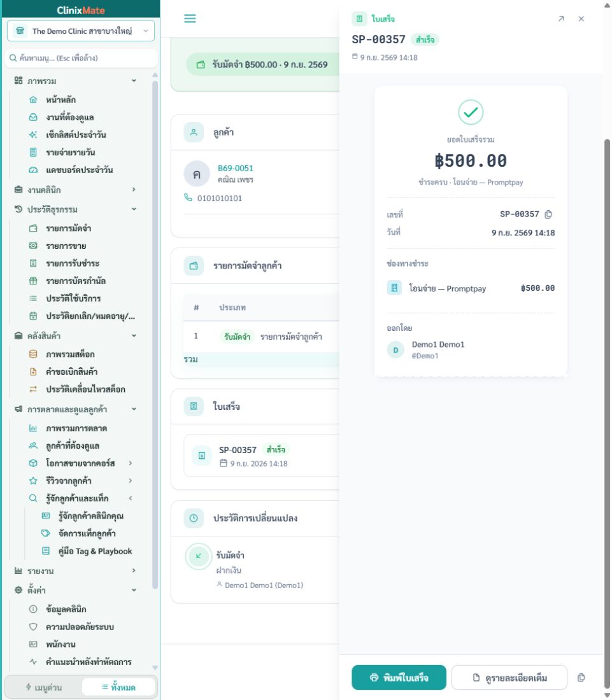This screenshot has height=700, width=612.
Task: Click the ดูรายละเอียดเต็ม button
Action: pyautogui.click(x=509, y=677)
